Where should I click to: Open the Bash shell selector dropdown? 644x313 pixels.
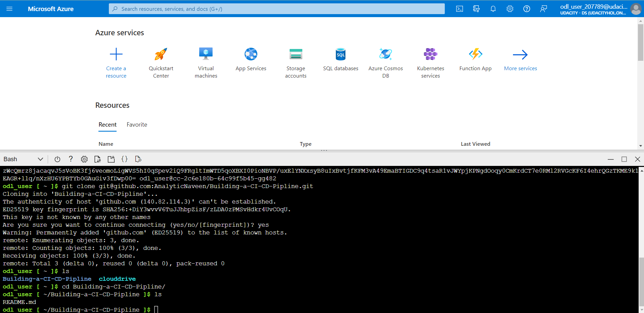(x=24, y=159)
